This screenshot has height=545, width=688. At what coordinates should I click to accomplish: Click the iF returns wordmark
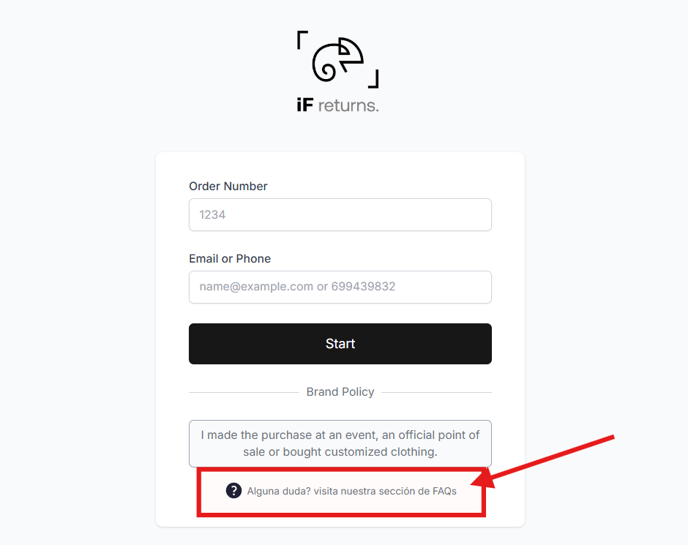tap(337, 105)
